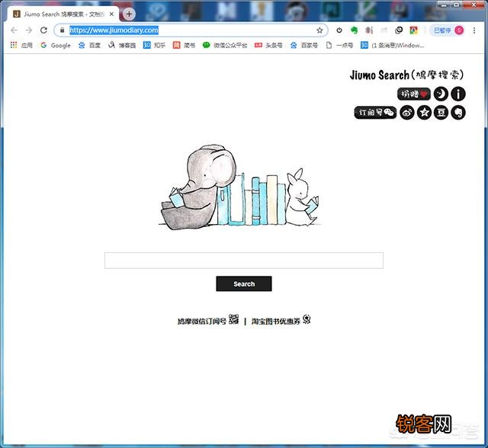Click the greyed-out extension icon in toolbar
Image resolution: width=488 pixels, height=448 pixels.
pyautogui.click(x=384, y=30)
